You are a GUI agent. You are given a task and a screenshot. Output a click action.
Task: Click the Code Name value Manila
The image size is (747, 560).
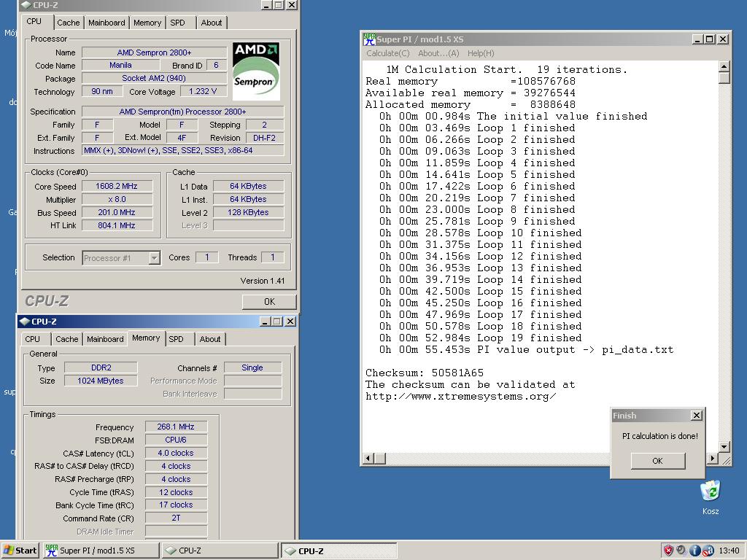[x=120, y=65]
